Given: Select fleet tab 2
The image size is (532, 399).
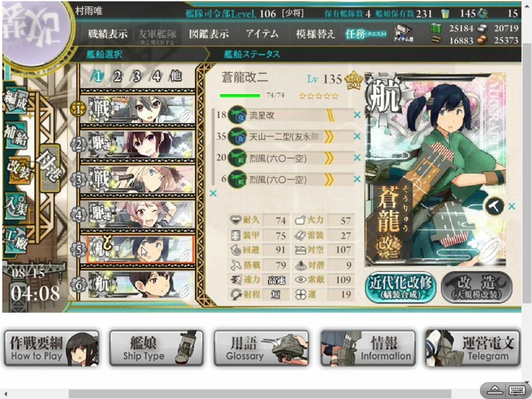Looking at the screenshot, I should 117,76.
